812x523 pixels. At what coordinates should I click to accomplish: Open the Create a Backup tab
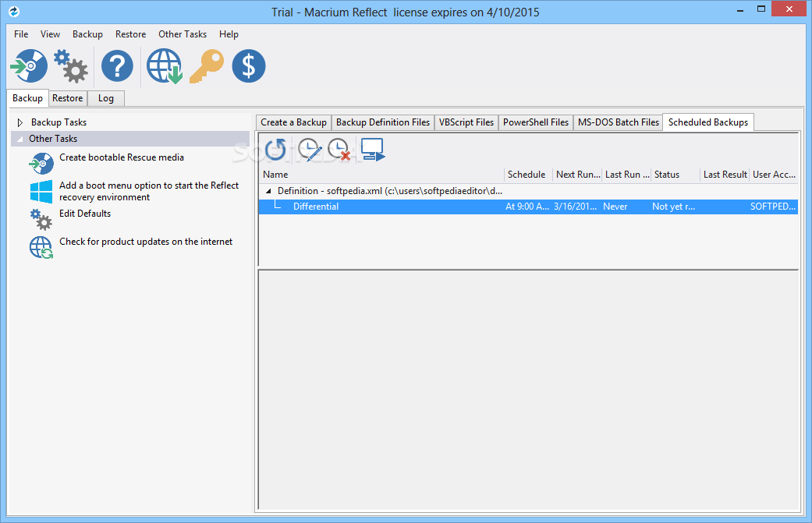coord(293,122)
